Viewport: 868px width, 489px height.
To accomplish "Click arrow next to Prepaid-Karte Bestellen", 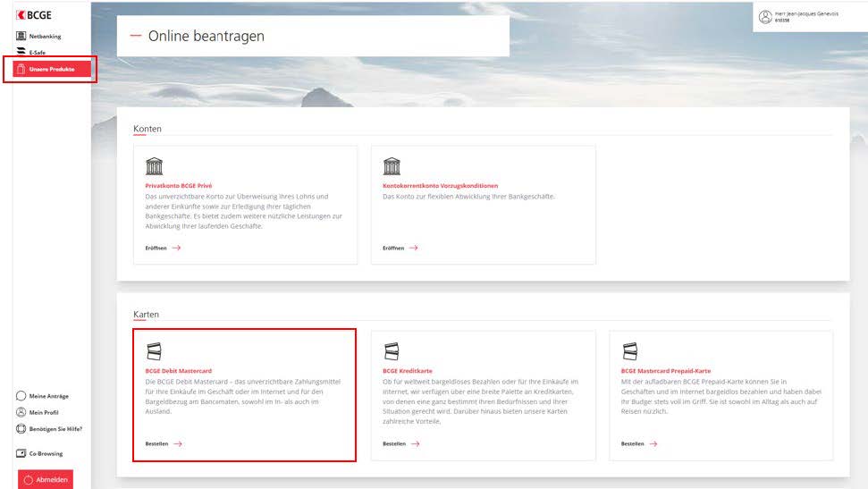I will pos(653,443).
